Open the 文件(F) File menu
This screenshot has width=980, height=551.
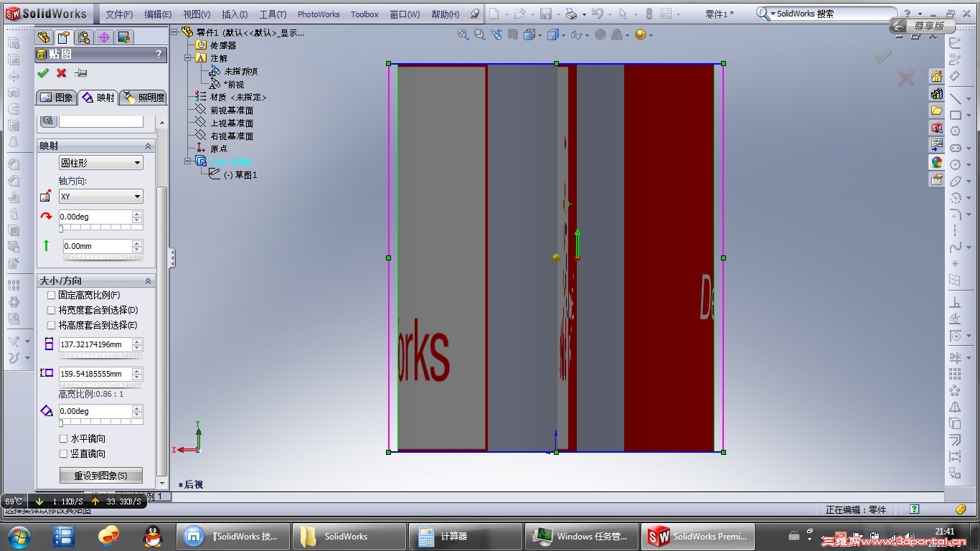119,14
